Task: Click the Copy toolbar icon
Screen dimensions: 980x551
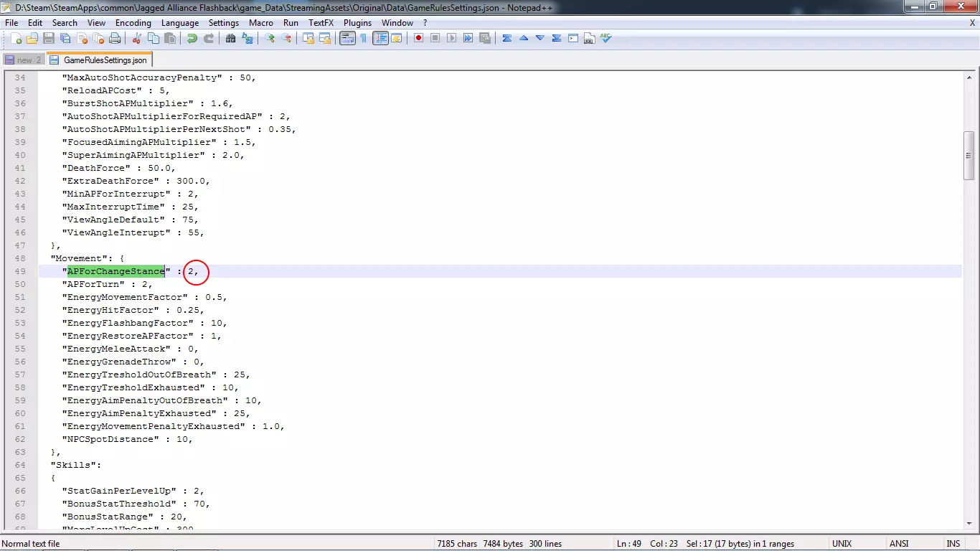Action: click(154, 38)
